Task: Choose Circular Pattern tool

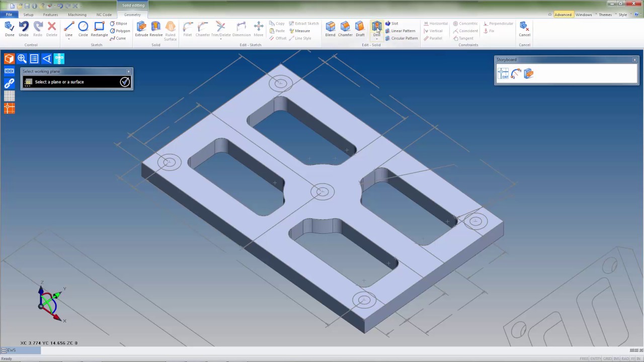Action: point(401,38)
